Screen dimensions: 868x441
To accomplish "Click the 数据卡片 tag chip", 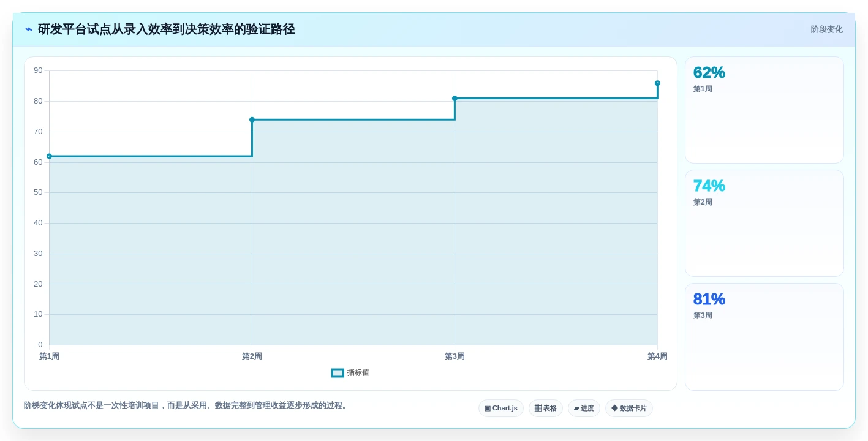I will pyautogui.click(x=629, y=409).
